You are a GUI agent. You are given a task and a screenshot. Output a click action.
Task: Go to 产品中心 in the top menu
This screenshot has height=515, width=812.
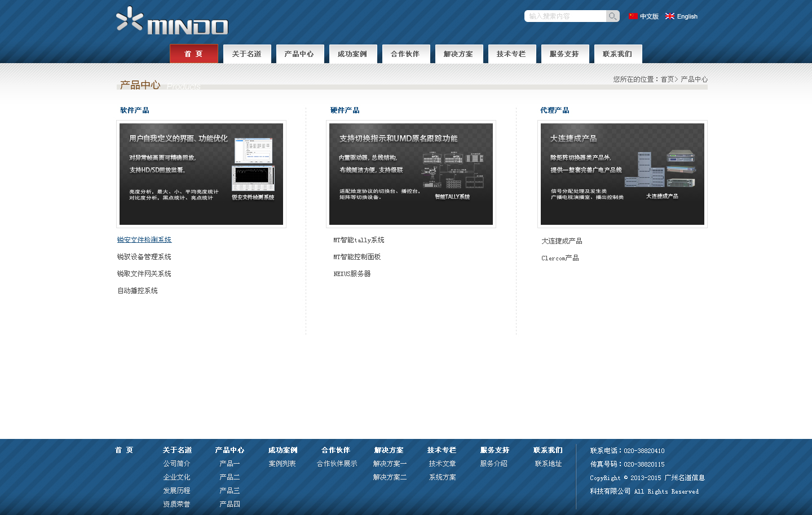pos(299,54)
